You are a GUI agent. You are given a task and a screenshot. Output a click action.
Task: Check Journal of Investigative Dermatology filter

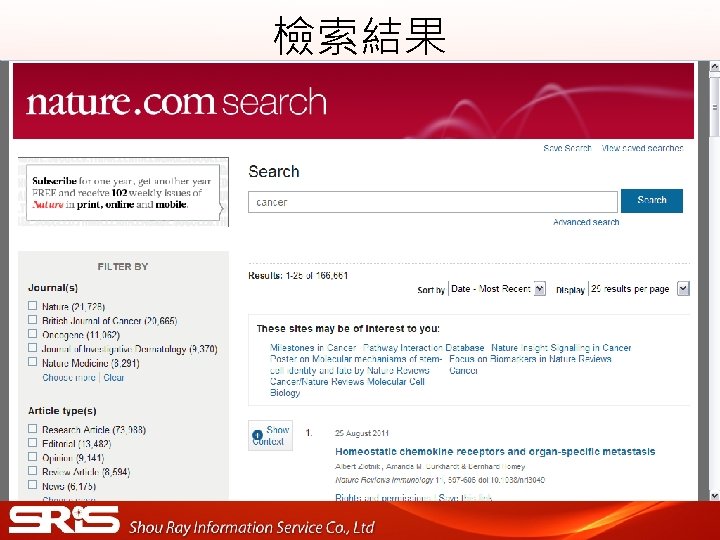(x=33, y=348)
